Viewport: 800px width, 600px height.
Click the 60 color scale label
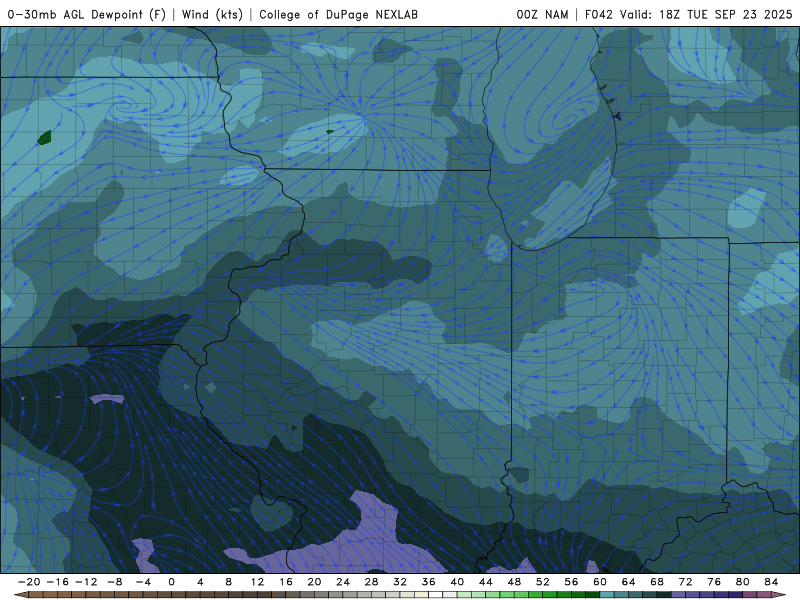click(x=600, y=582)
